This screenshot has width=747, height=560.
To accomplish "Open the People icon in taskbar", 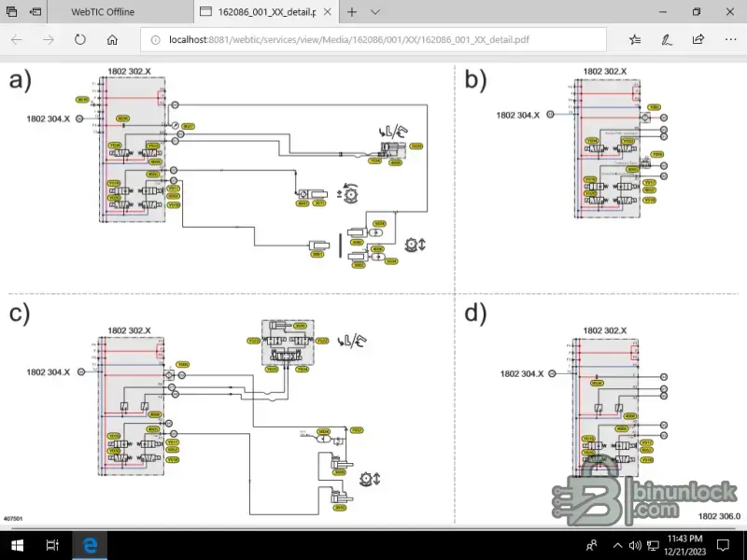I will tap(592, 545).
